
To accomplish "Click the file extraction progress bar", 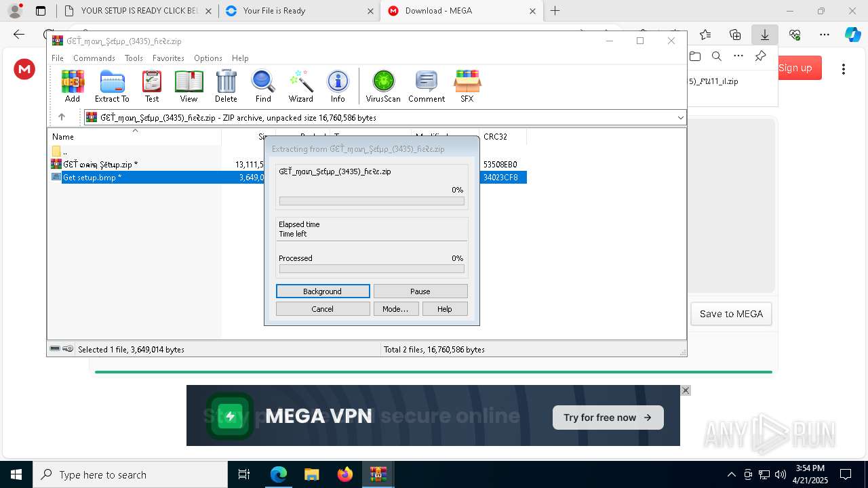I will [372, 201].
